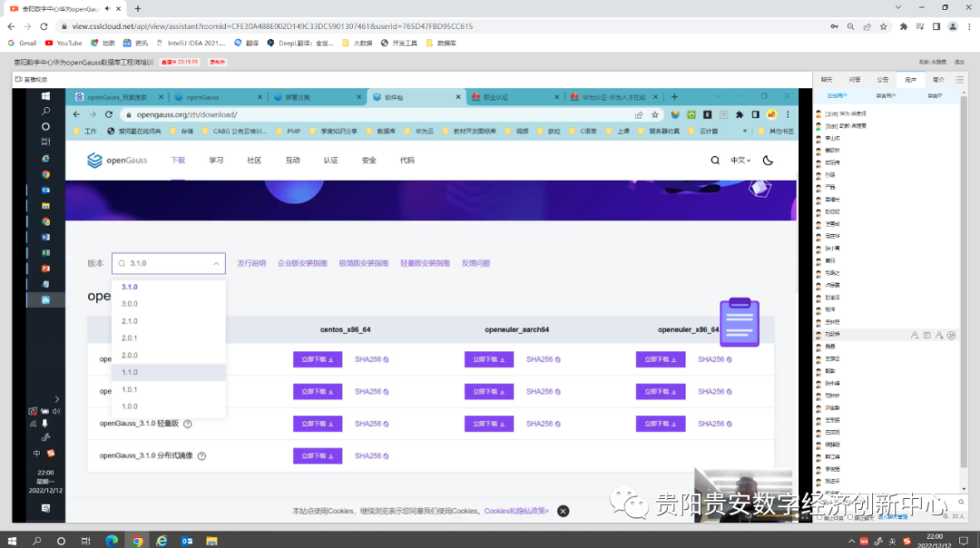This screenshot has width=980, height=548.
Task: Select version 2.1.0 from the dropdown list
Action: pyautogui.click(x=168, y=321)
